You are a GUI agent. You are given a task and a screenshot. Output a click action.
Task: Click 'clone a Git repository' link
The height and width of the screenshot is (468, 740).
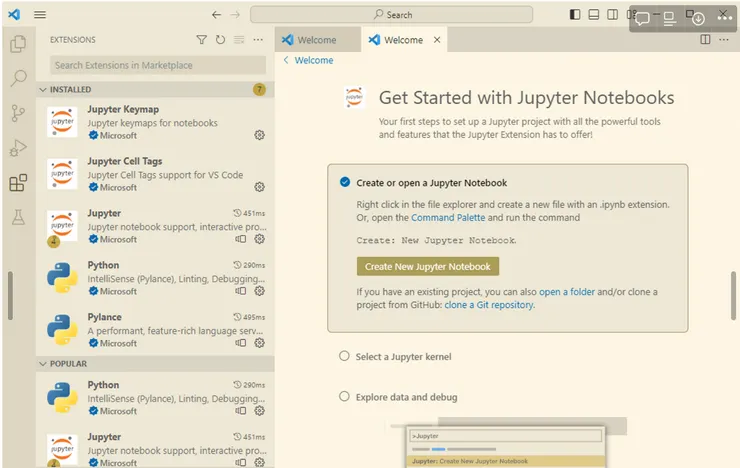click(489, 305)
